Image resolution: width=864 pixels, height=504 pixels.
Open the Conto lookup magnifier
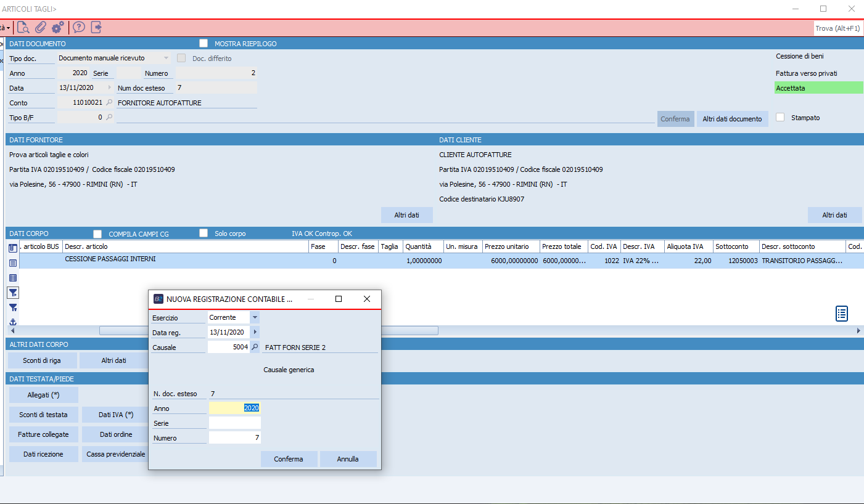109,103
